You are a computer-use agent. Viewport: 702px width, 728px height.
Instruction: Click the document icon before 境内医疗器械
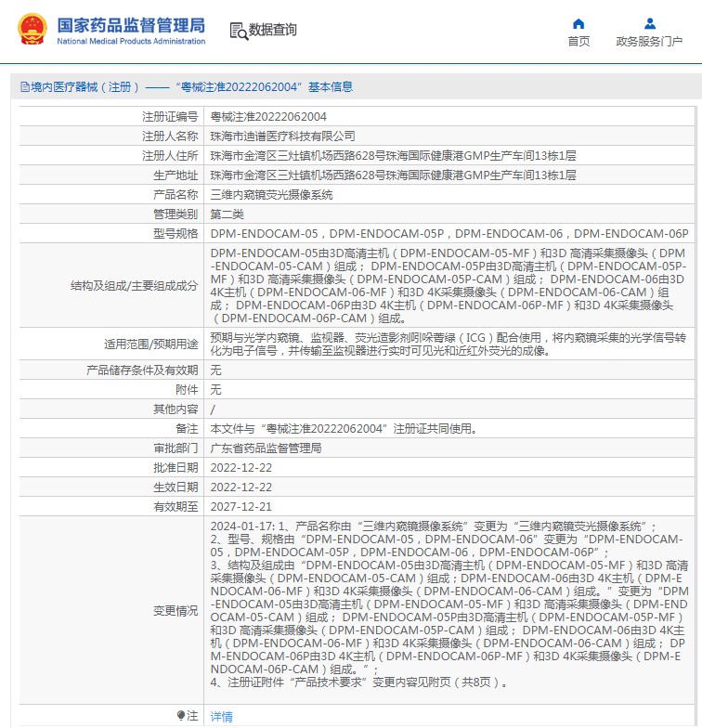click(24, 87)
